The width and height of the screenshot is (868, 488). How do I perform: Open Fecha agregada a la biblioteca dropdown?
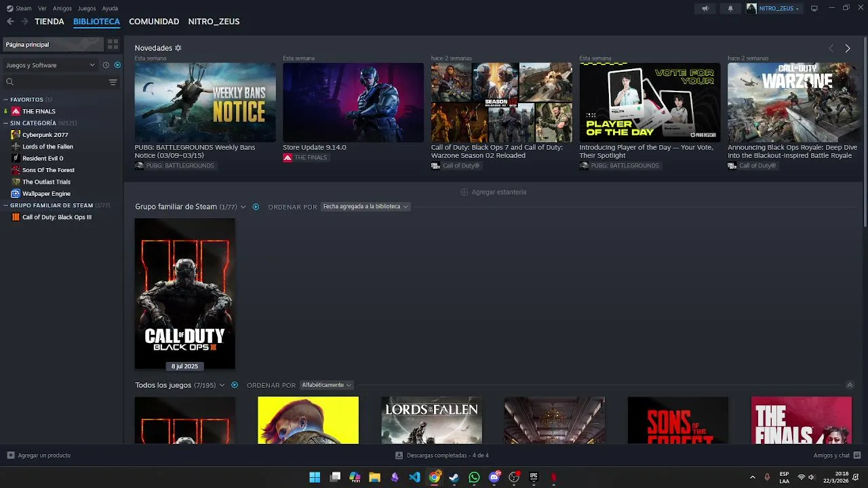coord(365,207)
